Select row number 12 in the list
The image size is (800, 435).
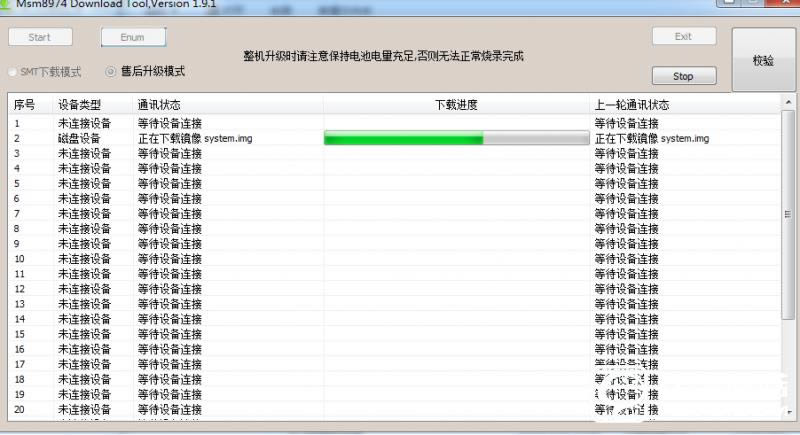[x=19, y=289]
